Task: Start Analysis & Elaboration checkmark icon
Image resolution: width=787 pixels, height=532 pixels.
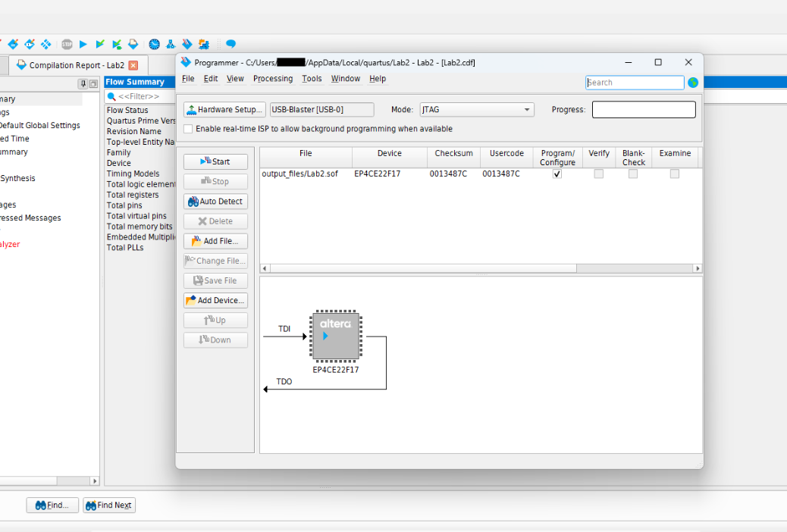Action: [x=100, y=44]
